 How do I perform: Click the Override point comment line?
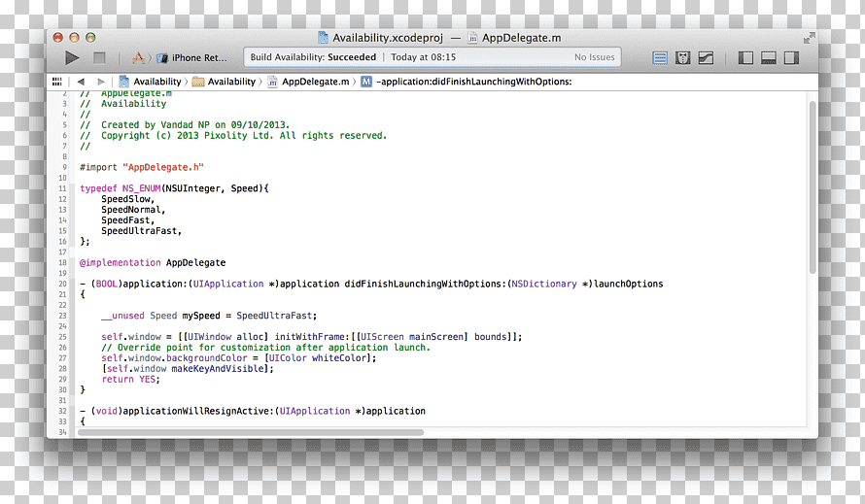(x=265, y=348)
